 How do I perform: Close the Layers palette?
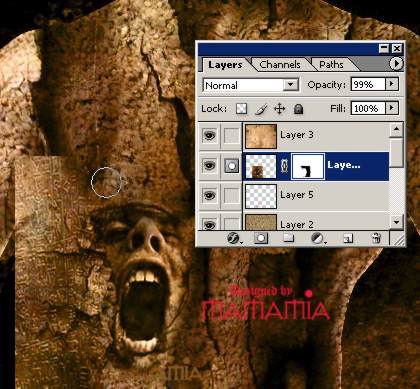[397, 49]
